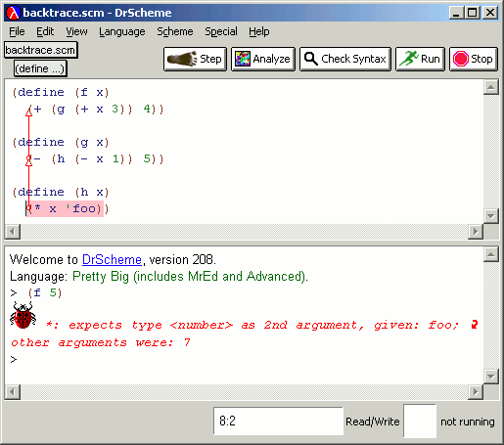Click the red ladybug error icon
The image size is (504, 445).
click(x=23, y=315)
